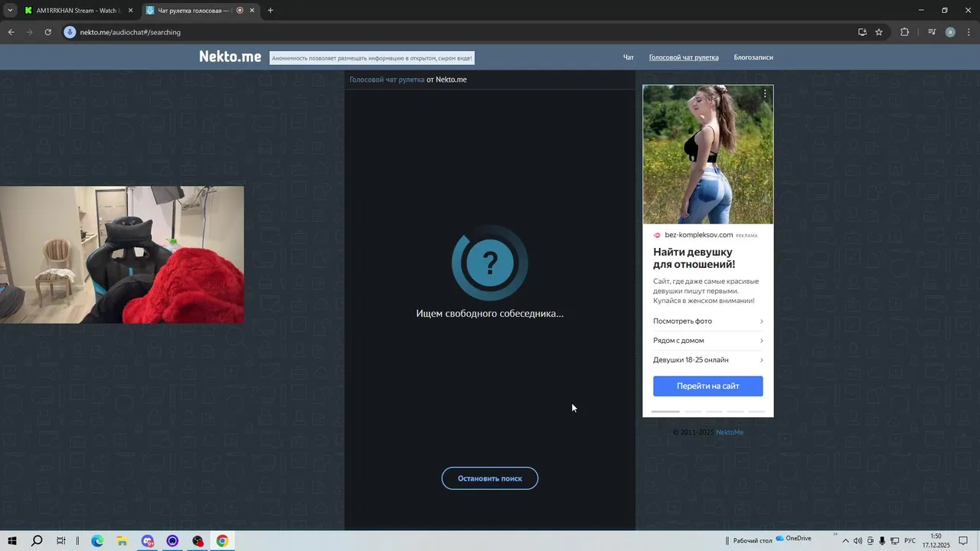The height and width of the screenshot is (551, 980).
Task: Open the Chrome extensions puzzle icon
Action: [905, 32]
